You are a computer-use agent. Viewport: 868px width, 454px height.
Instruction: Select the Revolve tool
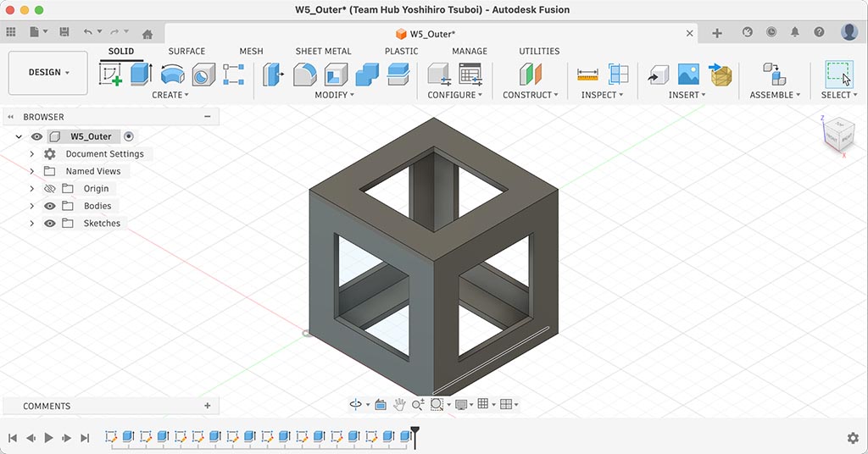[x=172, y=75]
